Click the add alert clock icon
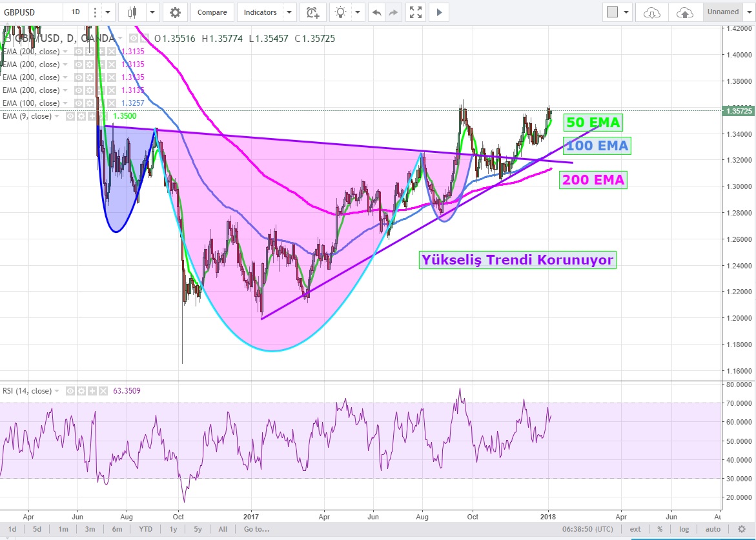 tap(313, 12)
